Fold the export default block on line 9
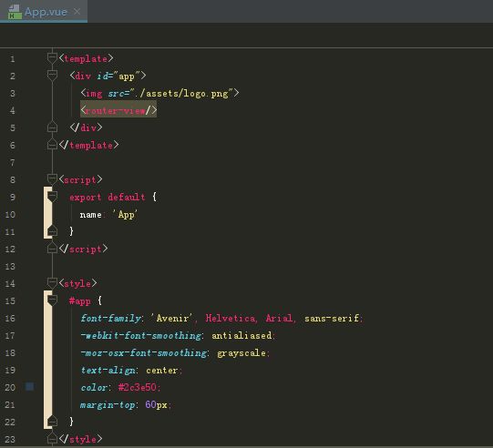This screenshot has width=493, height=448. (x=52, y=197)
